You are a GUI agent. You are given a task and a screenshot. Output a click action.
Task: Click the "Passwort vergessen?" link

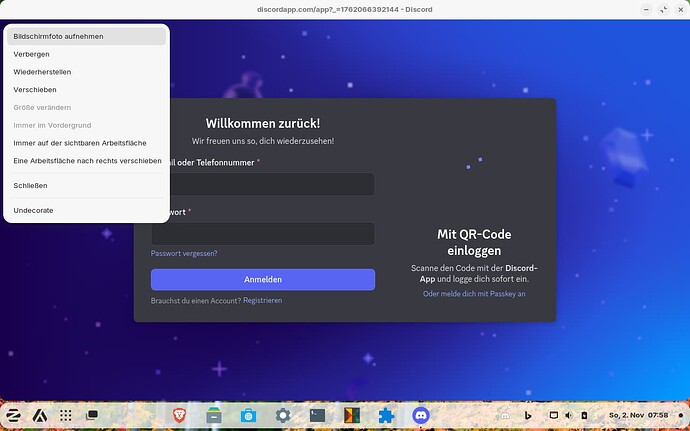pos(184,253)
